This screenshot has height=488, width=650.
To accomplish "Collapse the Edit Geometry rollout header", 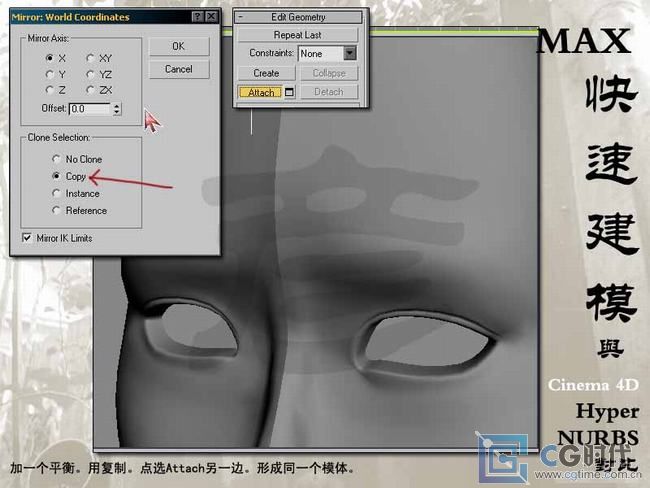I will tap(298, 17).
